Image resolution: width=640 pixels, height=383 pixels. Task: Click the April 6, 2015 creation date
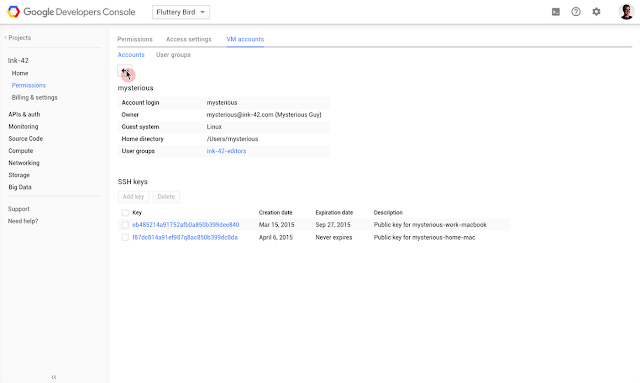tap(276, 237)
